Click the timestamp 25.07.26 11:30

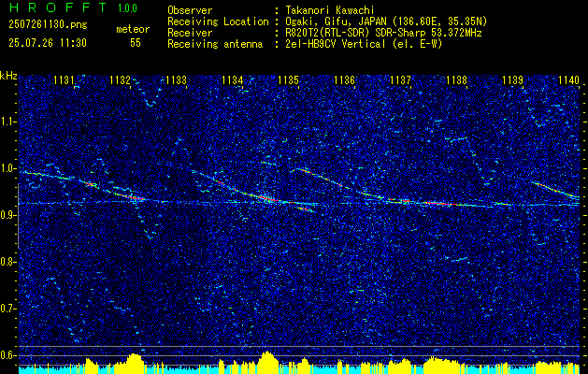tap(48, 43)
